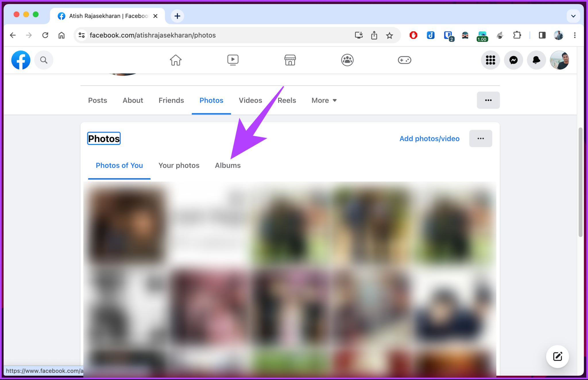Click the first blurred photo thumbnail

click(x=126, y=224)
